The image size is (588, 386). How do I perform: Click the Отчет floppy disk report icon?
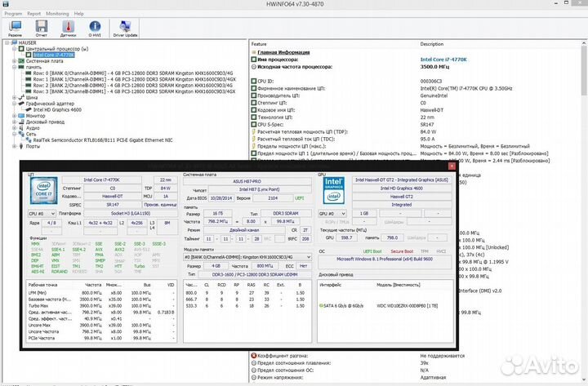pyautogui.click(x=42, y=29)
